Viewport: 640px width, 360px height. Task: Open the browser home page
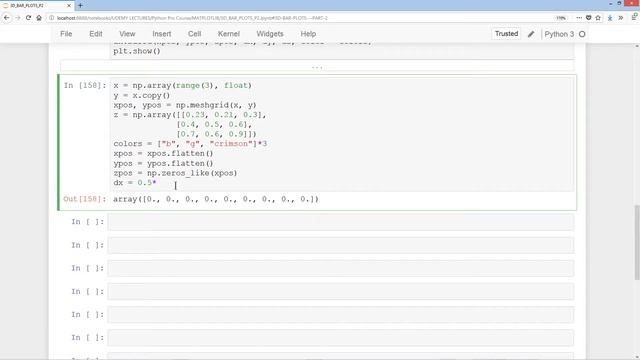(x=39, y=18)
